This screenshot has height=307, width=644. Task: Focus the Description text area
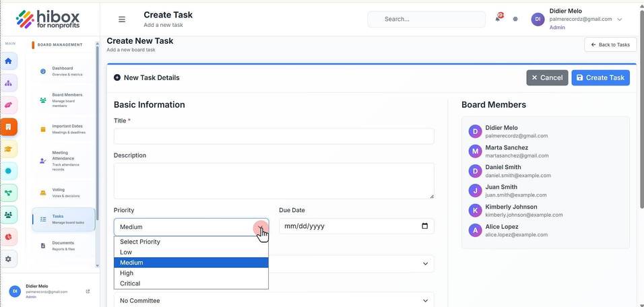[273, 181]
